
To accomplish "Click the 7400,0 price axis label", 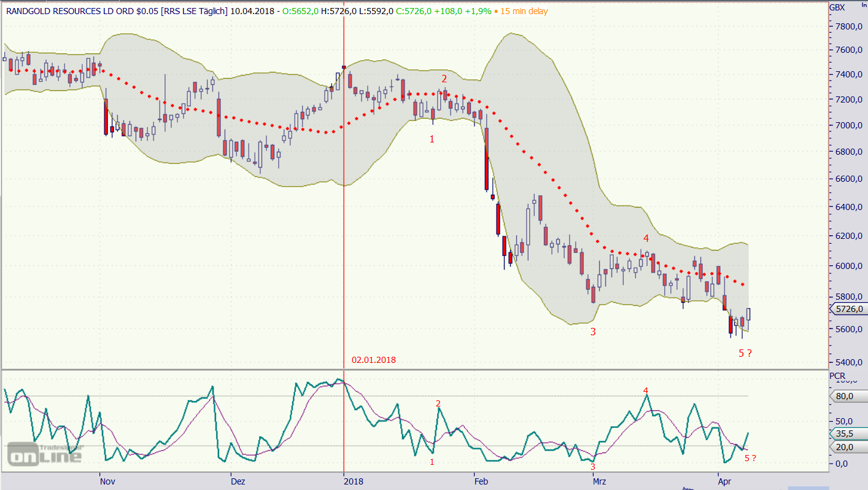I will [x=848, y=74].
